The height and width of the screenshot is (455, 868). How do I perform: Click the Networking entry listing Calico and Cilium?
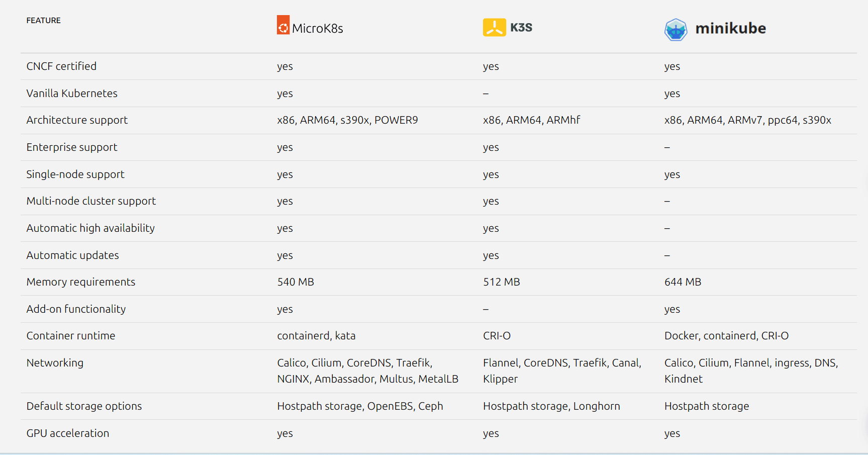pos(368,371)
